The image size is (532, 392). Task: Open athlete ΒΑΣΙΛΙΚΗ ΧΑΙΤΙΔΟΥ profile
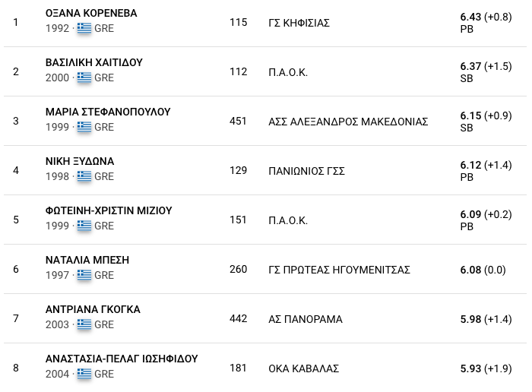pos(94,63)
